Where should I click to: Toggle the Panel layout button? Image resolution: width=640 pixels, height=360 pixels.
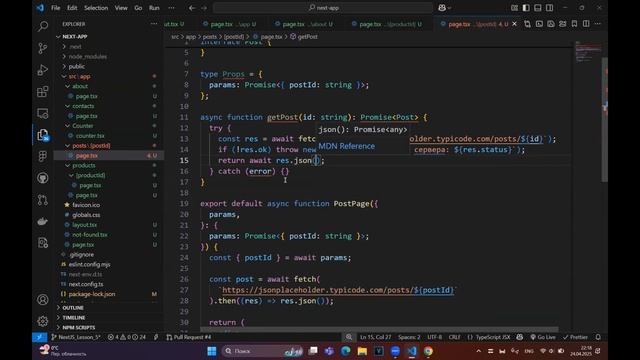click(538, 8)
